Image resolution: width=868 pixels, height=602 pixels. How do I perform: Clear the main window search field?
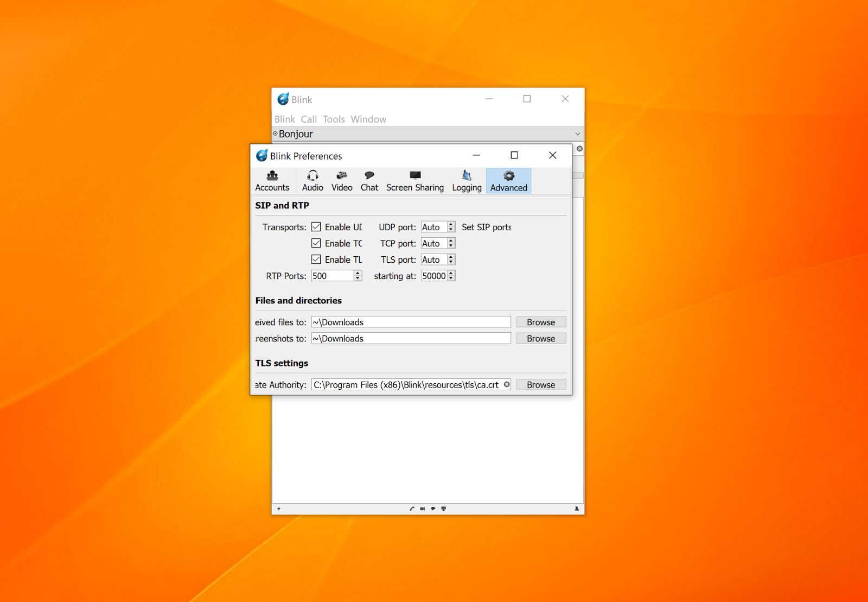point(579,148)
